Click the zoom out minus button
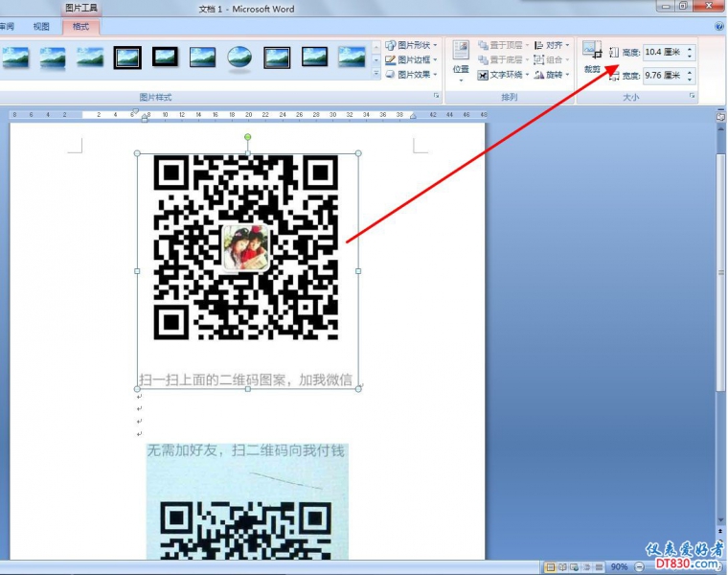 [639, 566]
